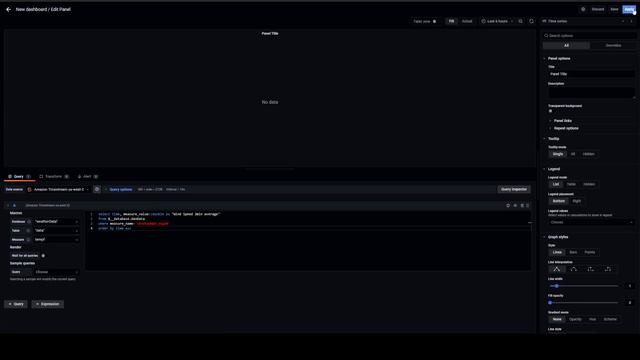
Task: Switch to the Alert tab
Action: 87,177
